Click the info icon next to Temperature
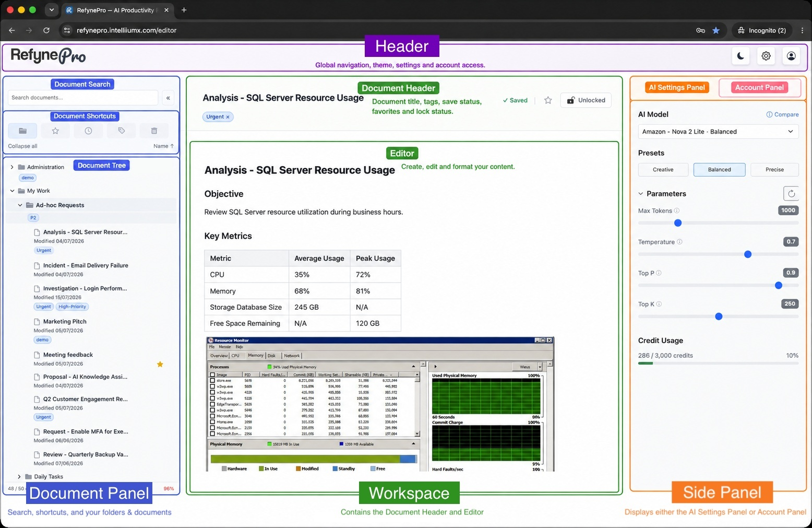Viewport: 812px width, 528px height. [679, 242]
